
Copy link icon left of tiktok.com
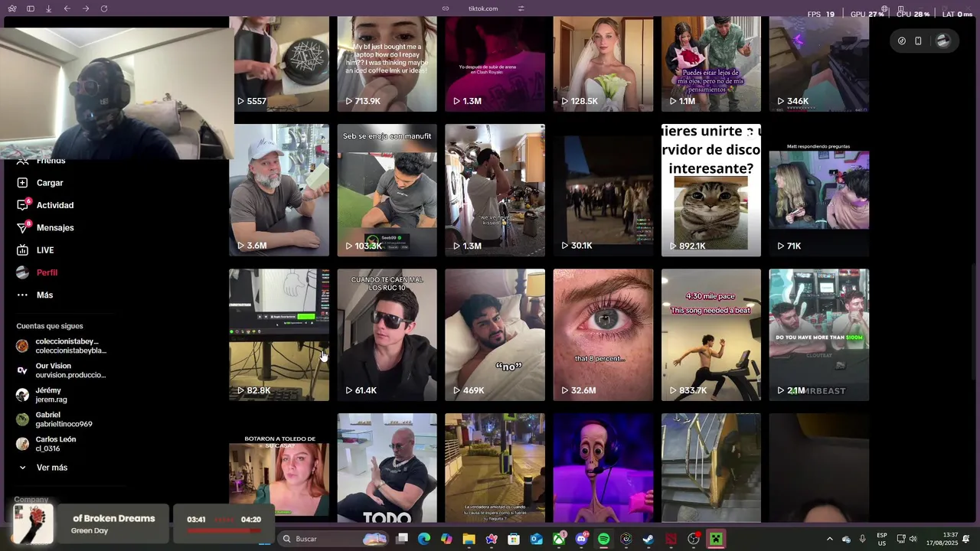coord(446,8)
